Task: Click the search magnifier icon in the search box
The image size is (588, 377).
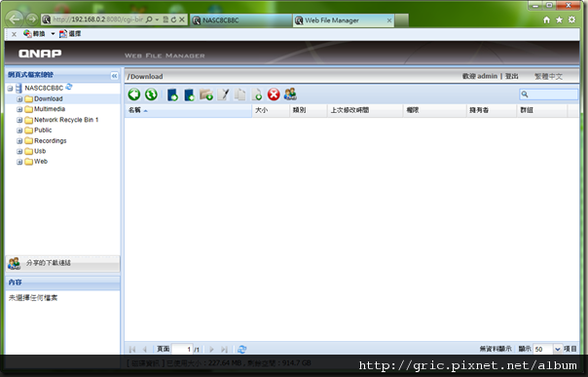Action: pos(525,94)
